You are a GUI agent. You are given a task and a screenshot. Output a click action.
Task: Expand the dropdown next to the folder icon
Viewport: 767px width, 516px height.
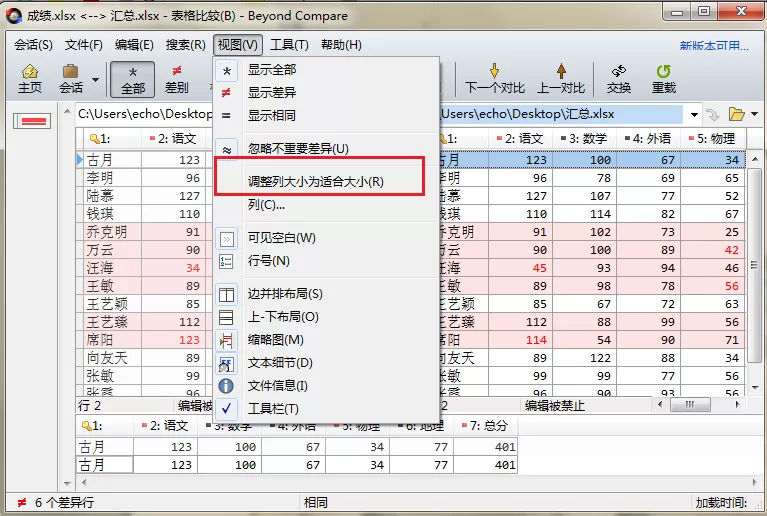754,114
